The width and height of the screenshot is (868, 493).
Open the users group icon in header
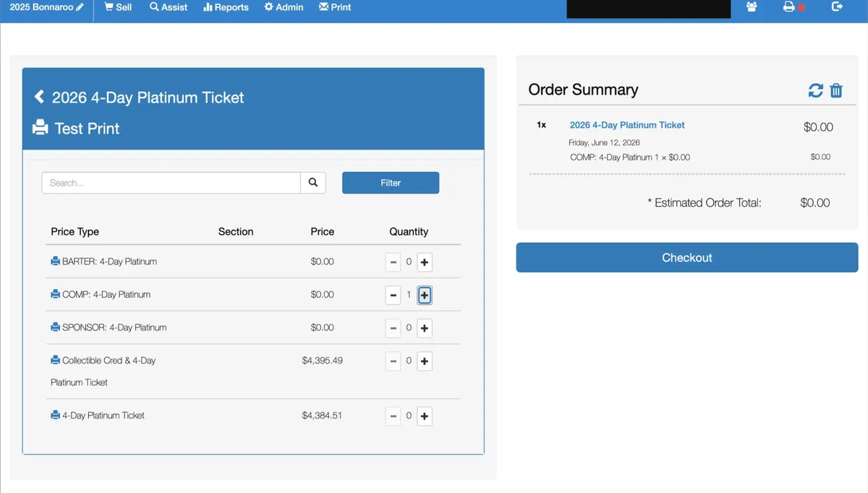click(752, 7)
